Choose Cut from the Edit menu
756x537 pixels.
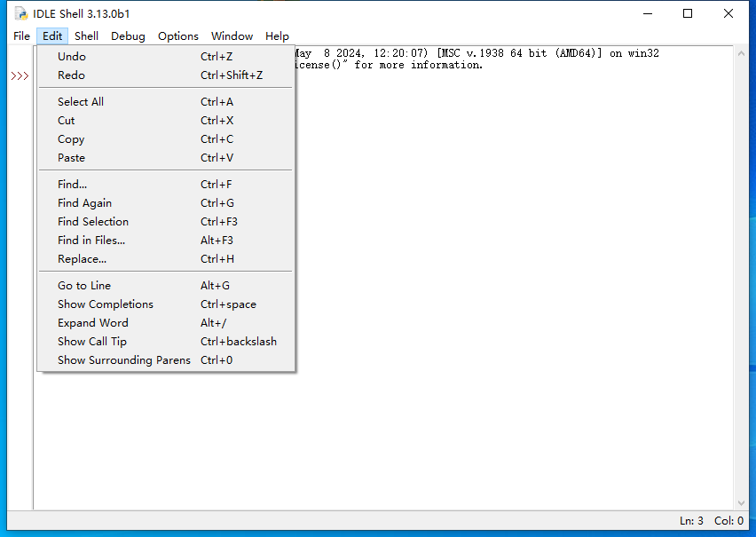(166, 121)
